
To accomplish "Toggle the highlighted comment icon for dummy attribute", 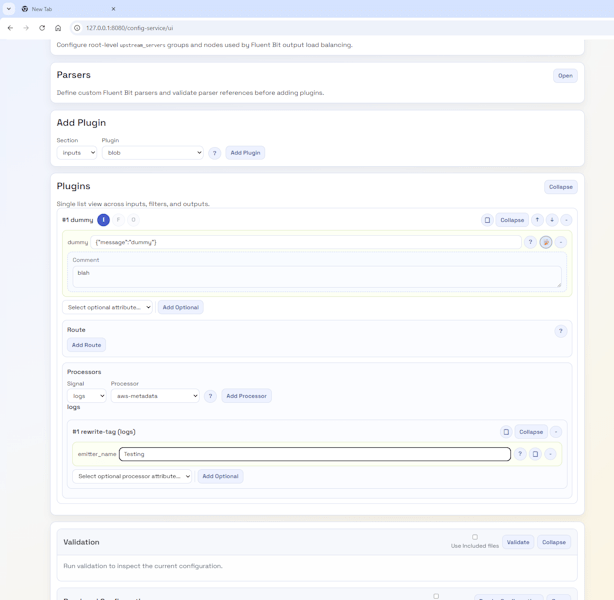I will tap(546, 242).
